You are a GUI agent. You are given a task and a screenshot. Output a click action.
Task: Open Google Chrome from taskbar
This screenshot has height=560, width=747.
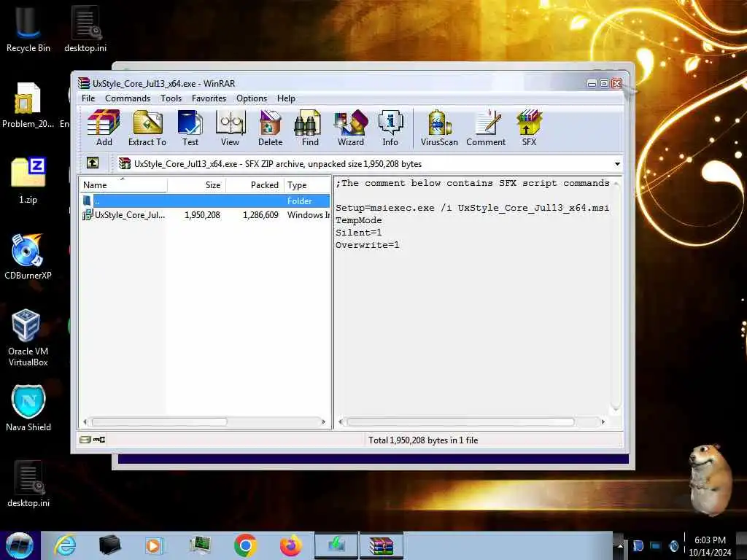[x=246, y=545]
